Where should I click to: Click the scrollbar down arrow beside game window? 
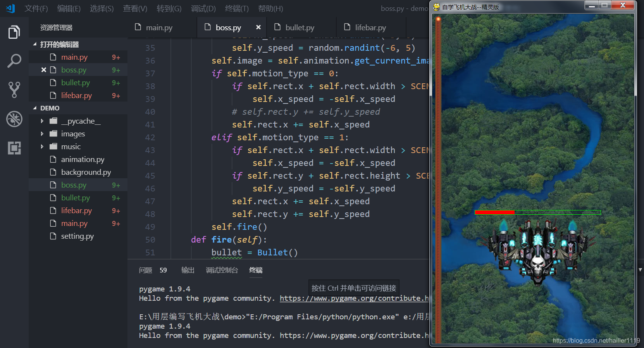[x=640, y=270]
